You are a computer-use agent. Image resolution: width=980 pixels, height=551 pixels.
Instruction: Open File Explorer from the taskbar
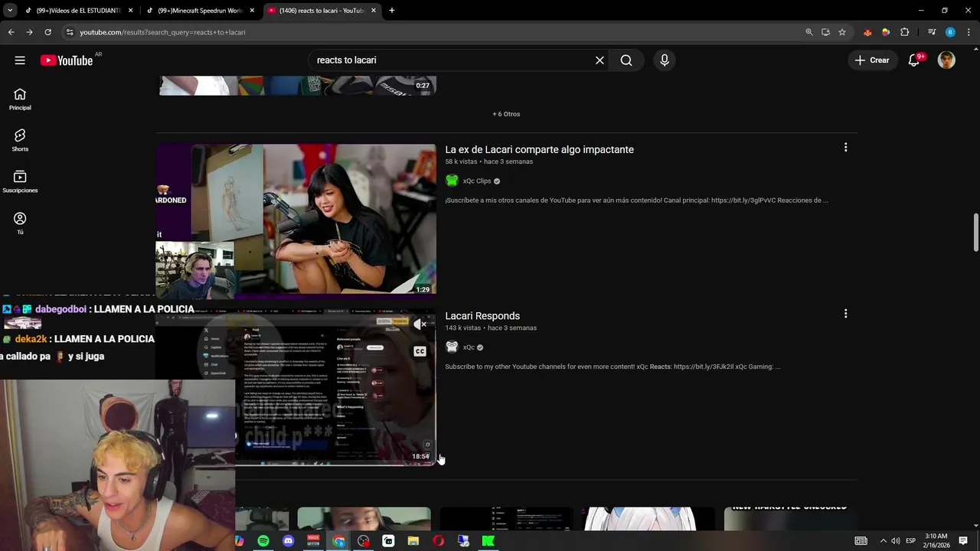point(413,541)
